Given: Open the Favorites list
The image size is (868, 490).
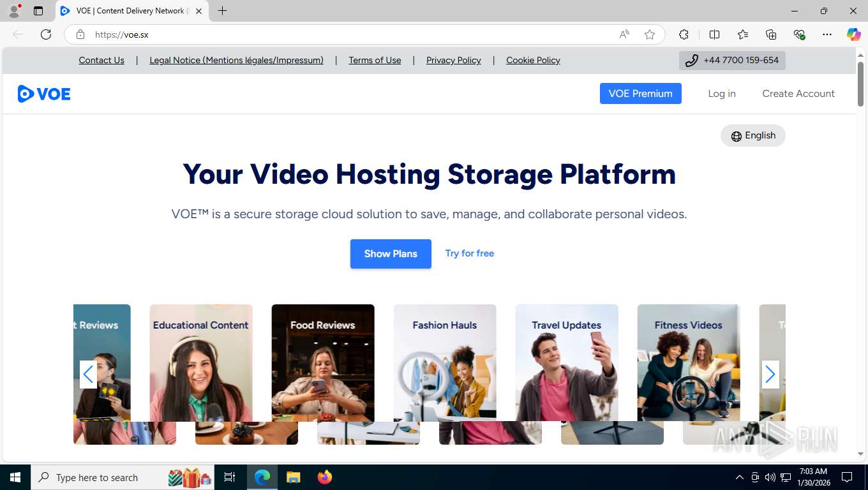Looking at the screenshot, I should pyautogui.click(x=743, y=34).
